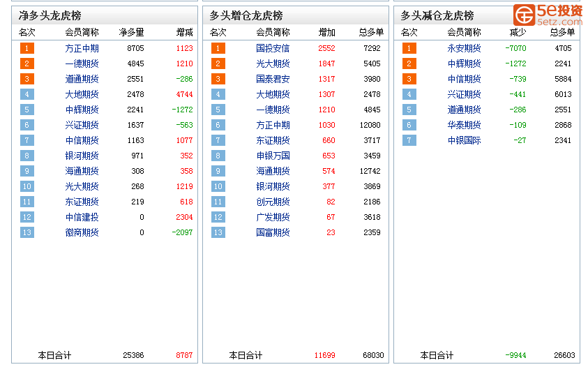Viewport: 588px width, 367px height.
Task: Open 广发期货 member link
Action: click(x=273, y=217)
